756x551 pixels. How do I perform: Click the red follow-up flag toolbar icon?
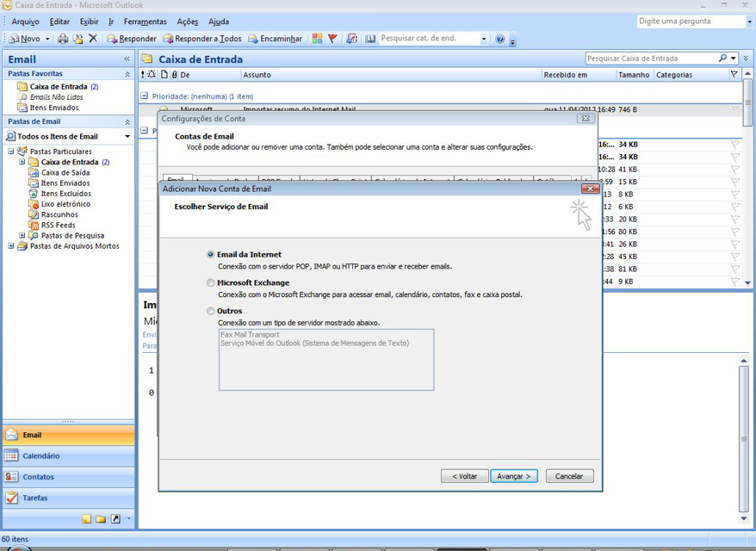pyautogui.click(x=332, y=39)
